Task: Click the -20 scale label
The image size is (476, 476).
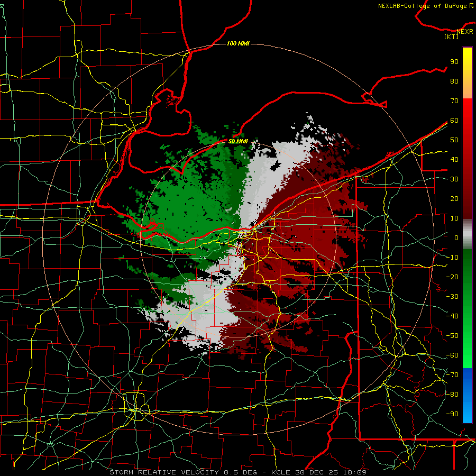Action: 452,277
